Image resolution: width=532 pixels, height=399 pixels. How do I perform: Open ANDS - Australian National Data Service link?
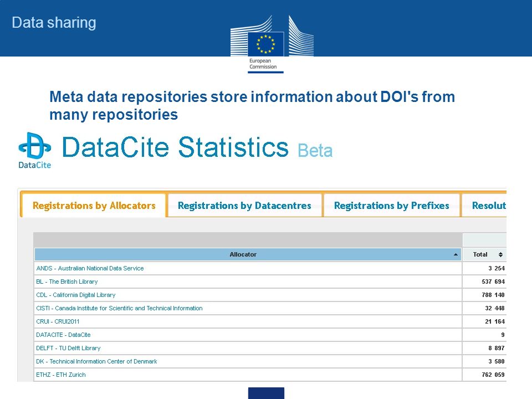90,268
